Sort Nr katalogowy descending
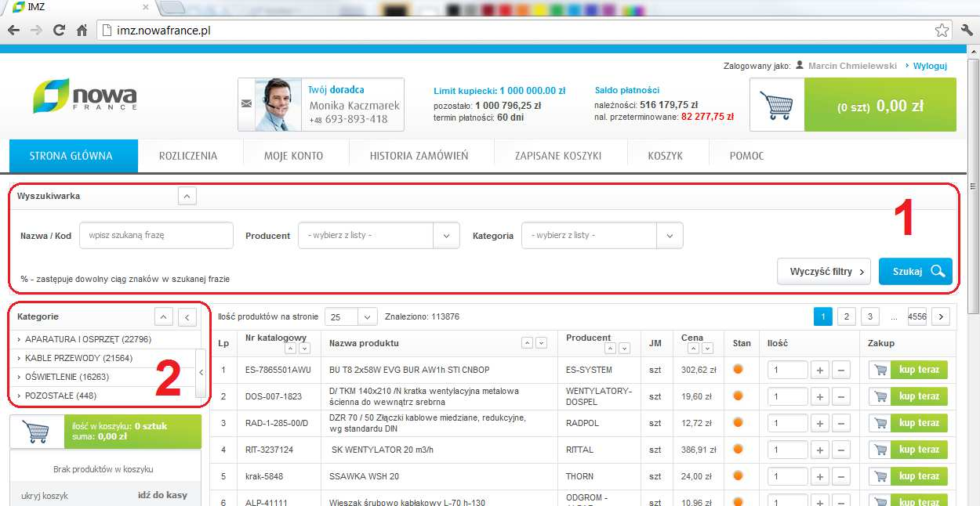The width and height of the screenshot is (980, 506). 304,349
